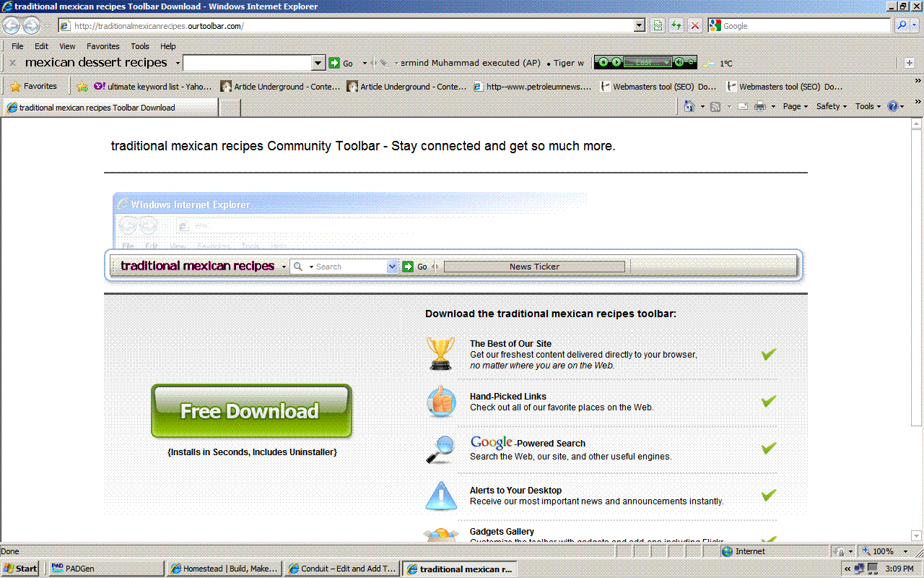Open the mexican dessert recipes toolbar menu arrow
The width and height of the screenshot is (924, 578).
178,64
